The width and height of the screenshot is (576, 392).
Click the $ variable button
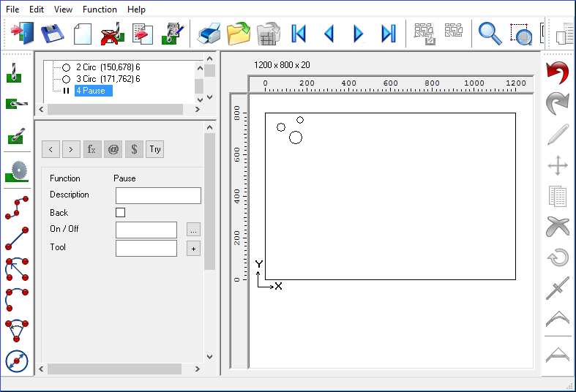(x=134, y=149)
